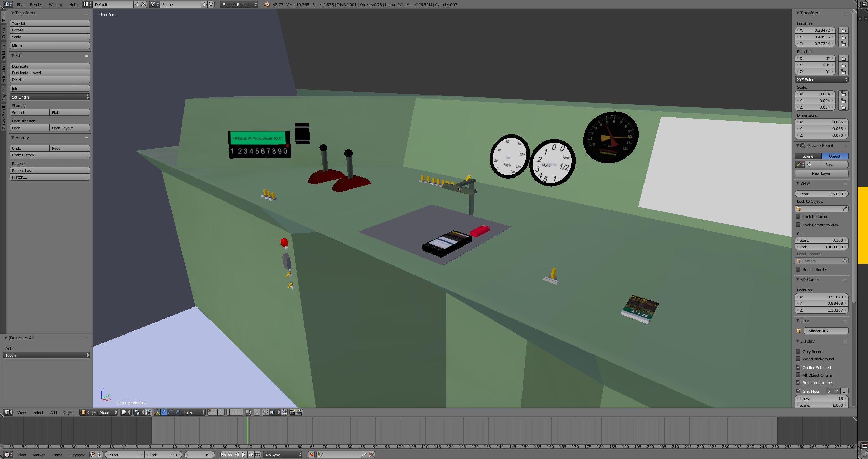This screenshot has height=459, width=868.
Task: Click the Duplicate Linked button
Action: coord(50,73)
